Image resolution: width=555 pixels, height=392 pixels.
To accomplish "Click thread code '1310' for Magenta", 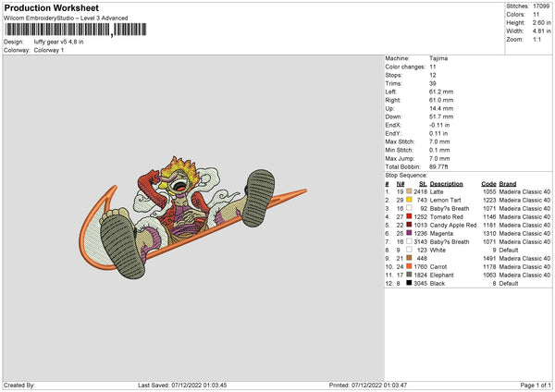I will (489, 234).
